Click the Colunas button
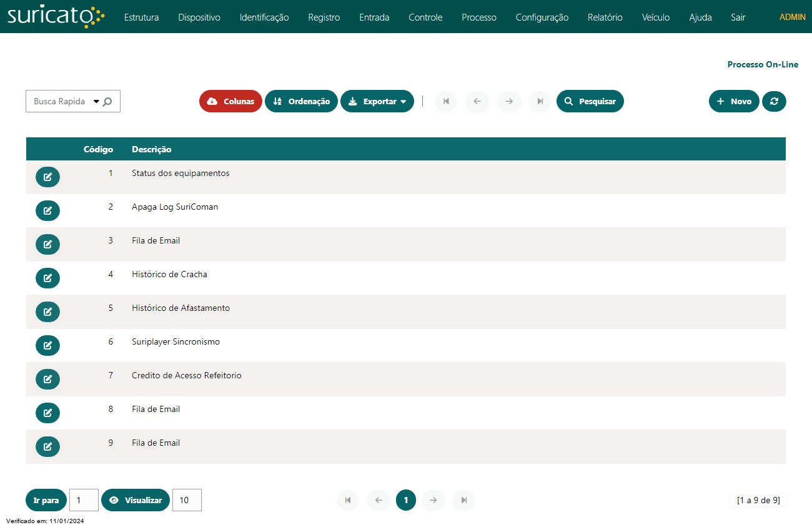812x530 pixels. (x=230, y=101)
